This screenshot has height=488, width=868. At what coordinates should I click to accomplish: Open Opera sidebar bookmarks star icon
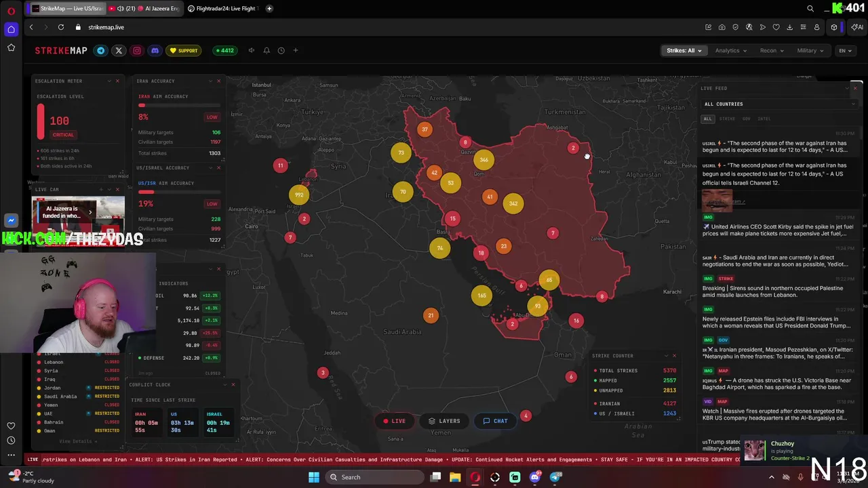[11, 47]
